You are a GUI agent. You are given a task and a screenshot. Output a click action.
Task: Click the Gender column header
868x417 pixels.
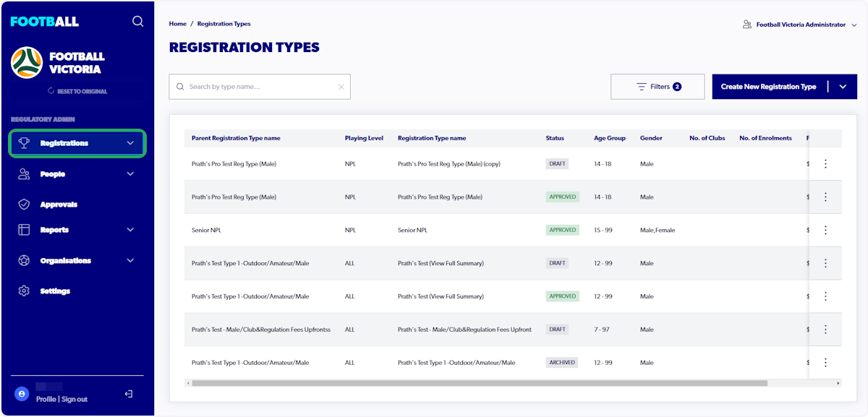point(651,138)
